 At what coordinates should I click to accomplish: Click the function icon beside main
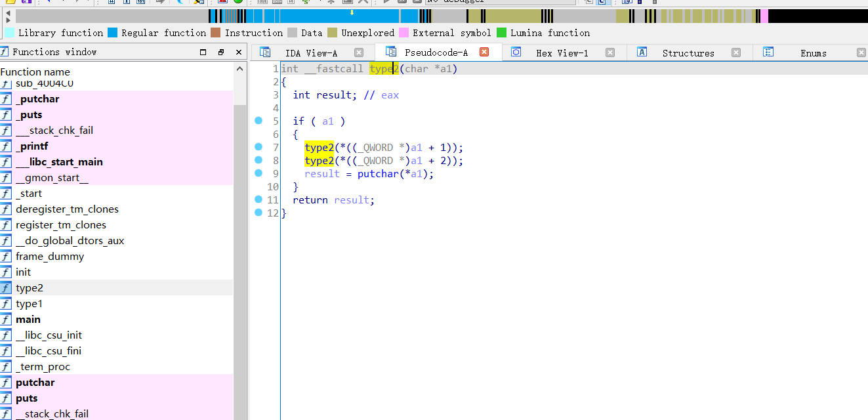click(x=6, y=320)
